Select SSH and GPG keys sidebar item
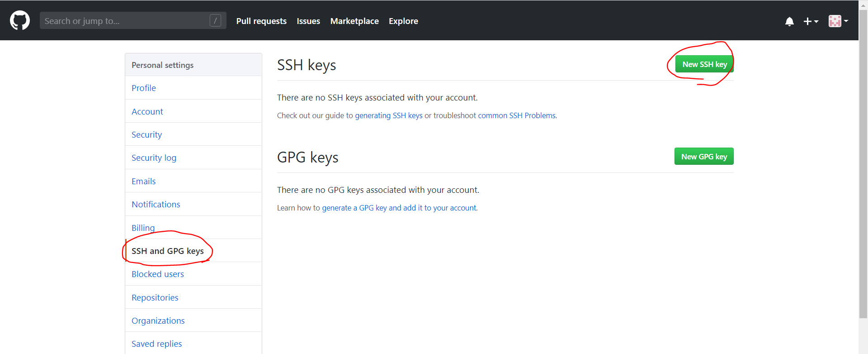Screen dimensions: 868x354 pyautogui.click(x=193, y=251)
